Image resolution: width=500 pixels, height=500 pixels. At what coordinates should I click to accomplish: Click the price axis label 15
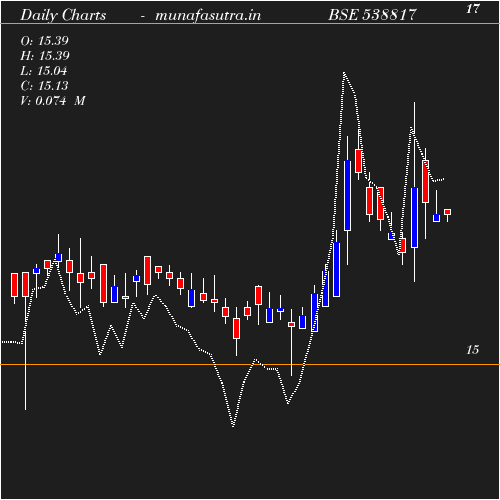tap(472, 350)
